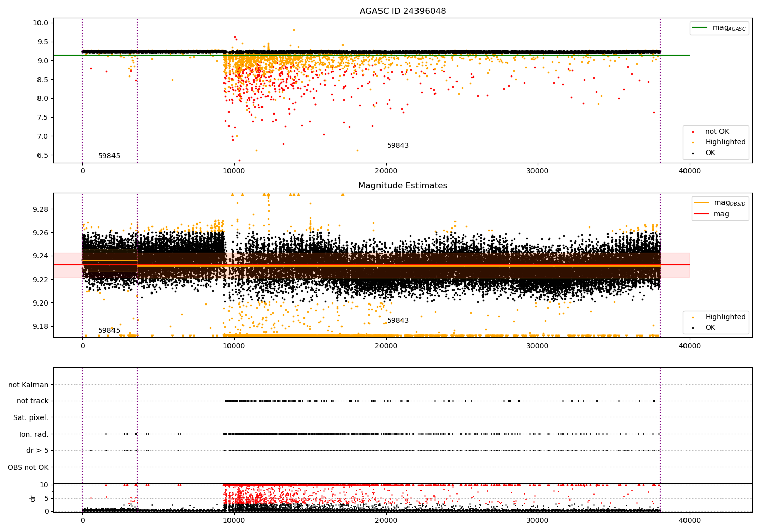Click the 'Sat. pixel.' row label

click(x=31, y=418)
